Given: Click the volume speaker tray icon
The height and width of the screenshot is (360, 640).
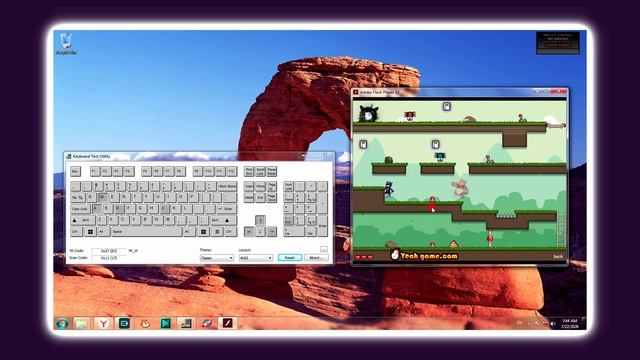Looking at the screenshot, I should (x=553, y=324).
